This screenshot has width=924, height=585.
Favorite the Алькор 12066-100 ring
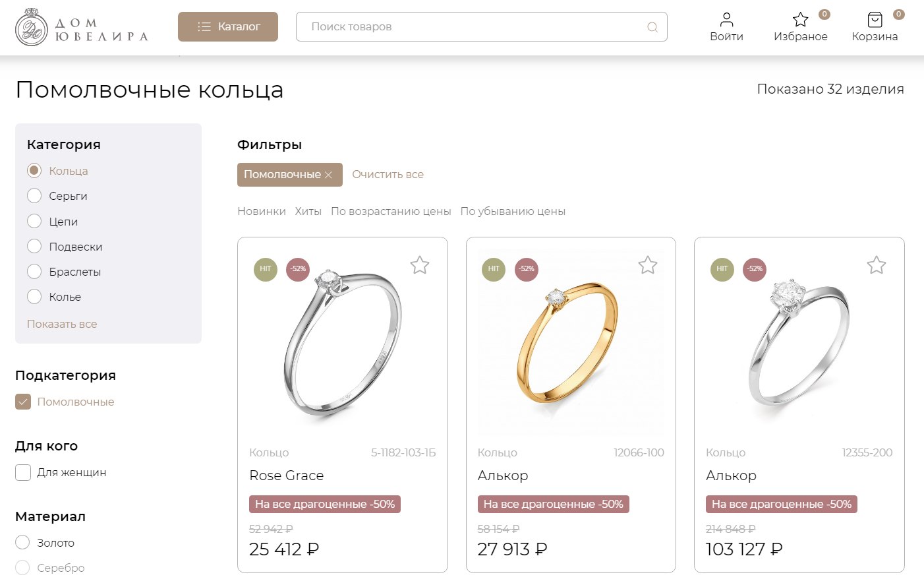point(648,265)
